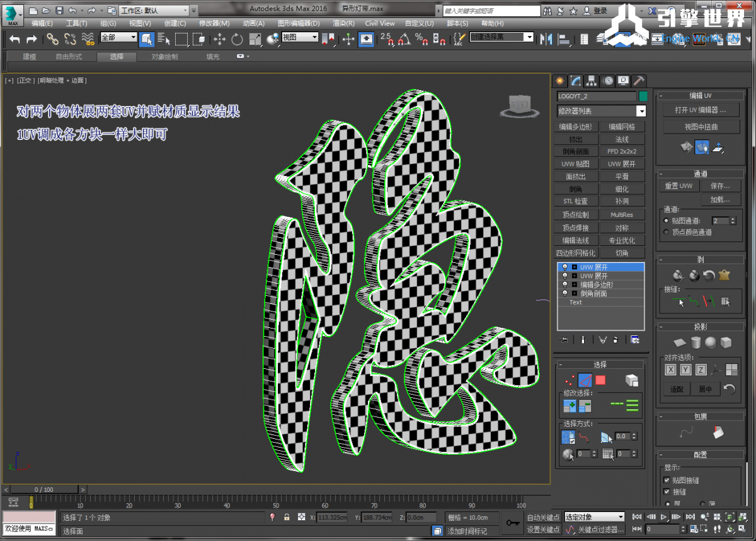756x541 pixels.
Task: Apply Box projection map icon
Action: (726, 343)
